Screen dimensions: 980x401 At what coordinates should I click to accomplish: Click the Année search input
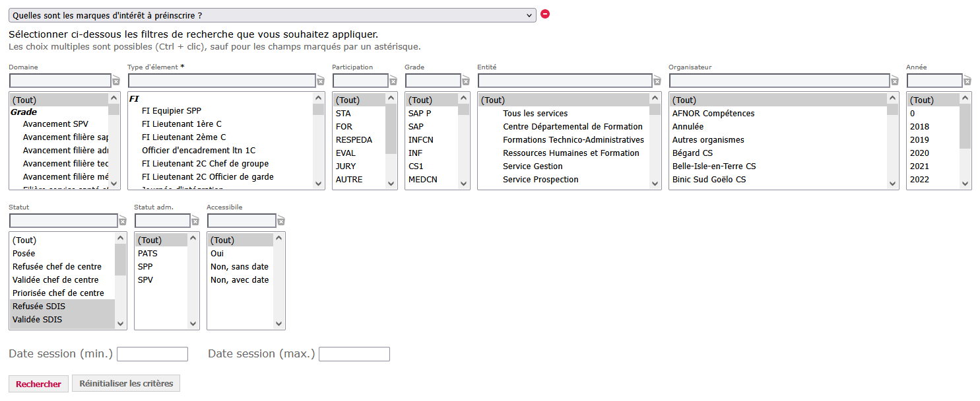point(934,81)
